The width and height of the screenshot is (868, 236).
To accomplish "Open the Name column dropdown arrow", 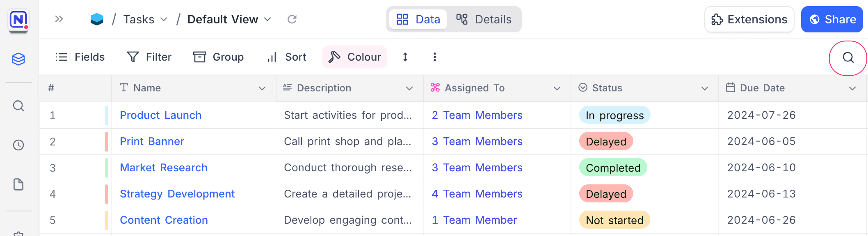I will click(x=262, y=88).
